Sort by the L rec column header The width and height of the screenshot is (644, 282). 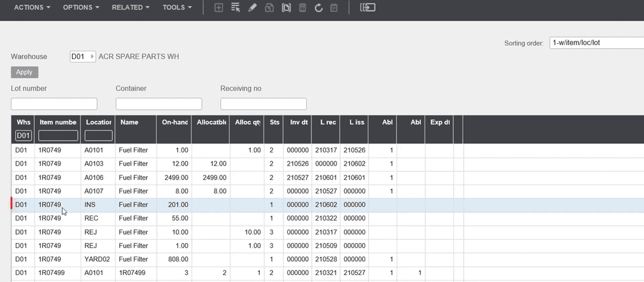[327, 122]
